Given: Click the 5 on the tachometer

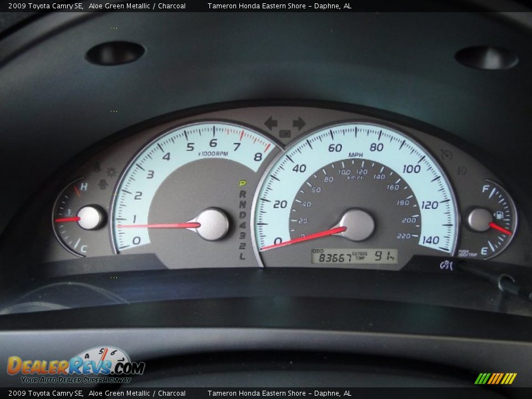Looking at the screenshot, I should pos(190,147).
